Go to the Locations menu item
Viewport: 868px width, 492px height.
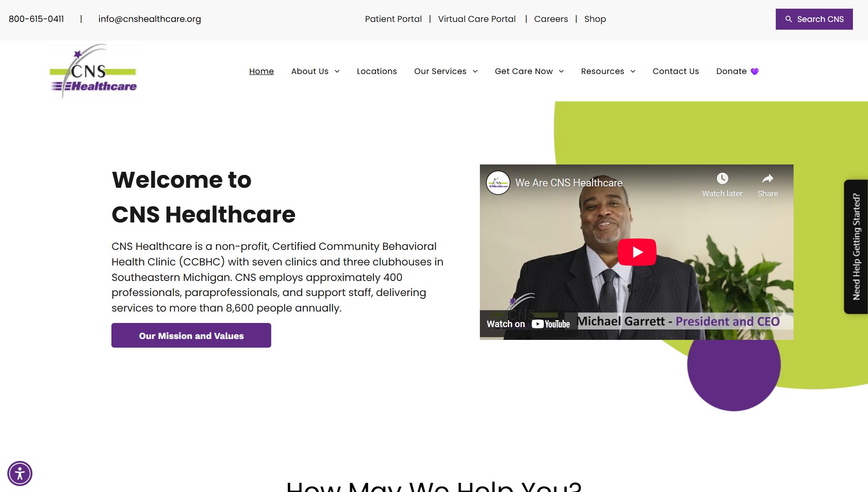377,71
